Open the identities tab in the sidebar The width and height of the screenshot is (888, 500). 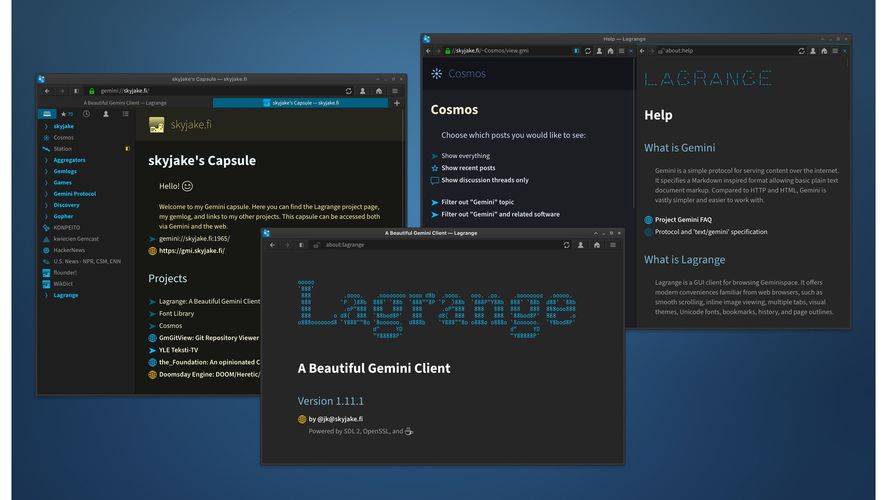106,114
